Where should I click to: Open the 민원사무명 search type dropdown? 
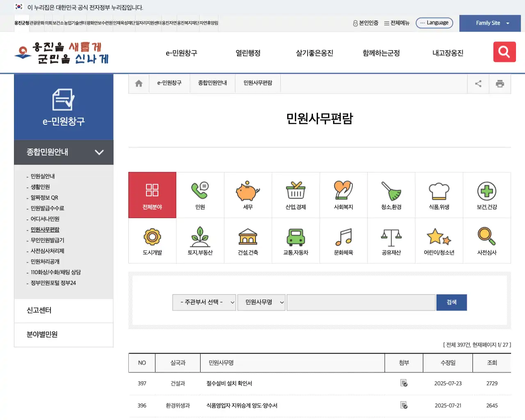click(x=261, y=302)
